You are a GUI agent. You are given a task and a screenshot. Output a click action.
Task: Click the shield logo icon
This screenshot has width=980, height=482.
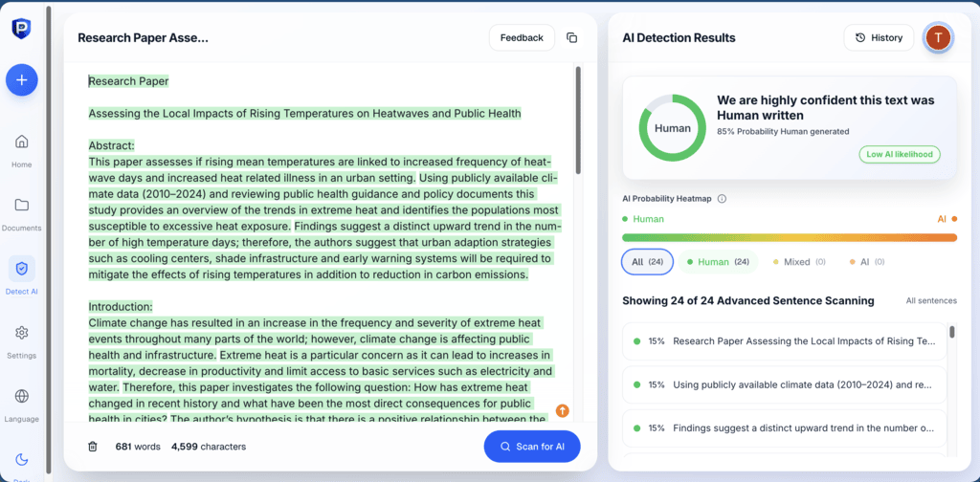click(x=21, y=29)
